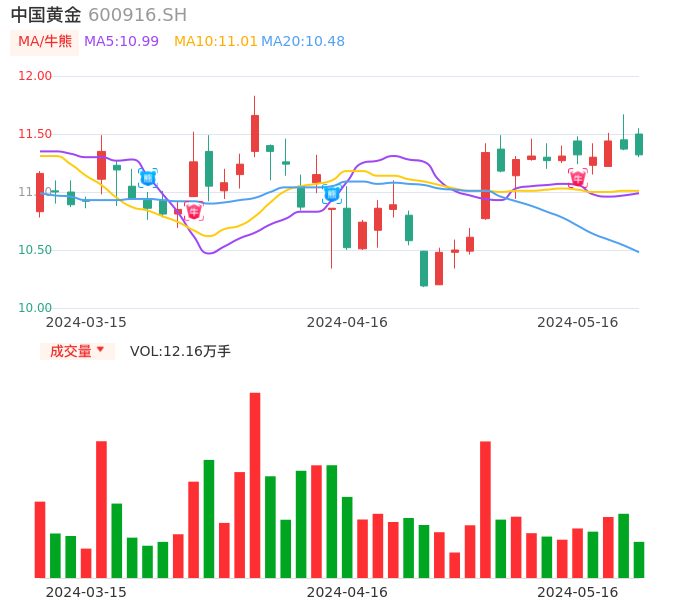The height and width of the screenshot is (606, 686).
Task: Click the tall red candlestick peaking near 11.80
Action: click(x=255, y=133)
